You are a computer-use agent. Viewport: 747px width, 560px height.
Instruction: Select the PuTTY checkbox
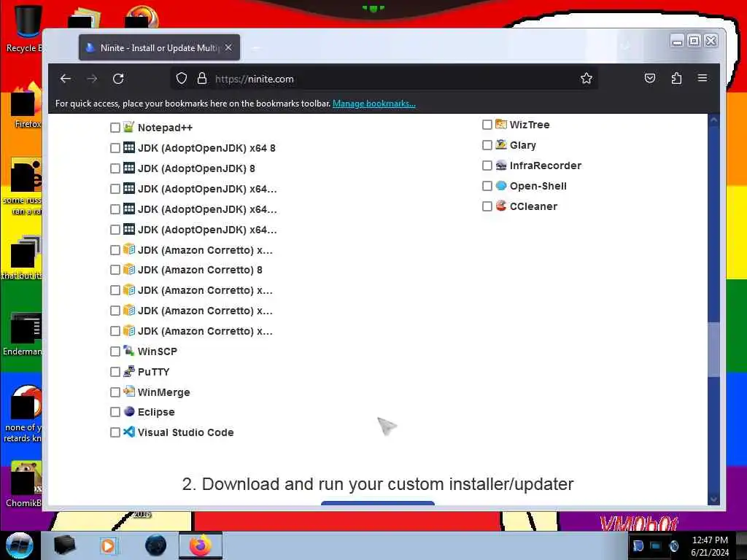point(115,372)
